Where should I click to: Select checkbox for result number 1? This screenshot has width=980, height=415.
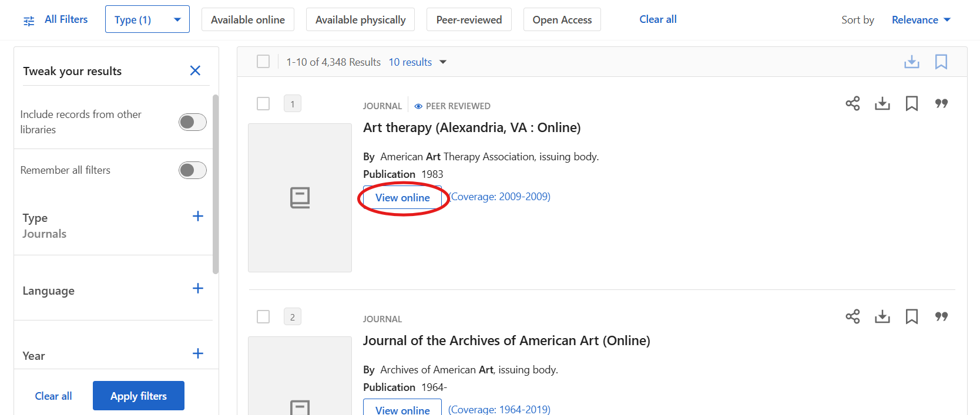click(x=263, y=103)
